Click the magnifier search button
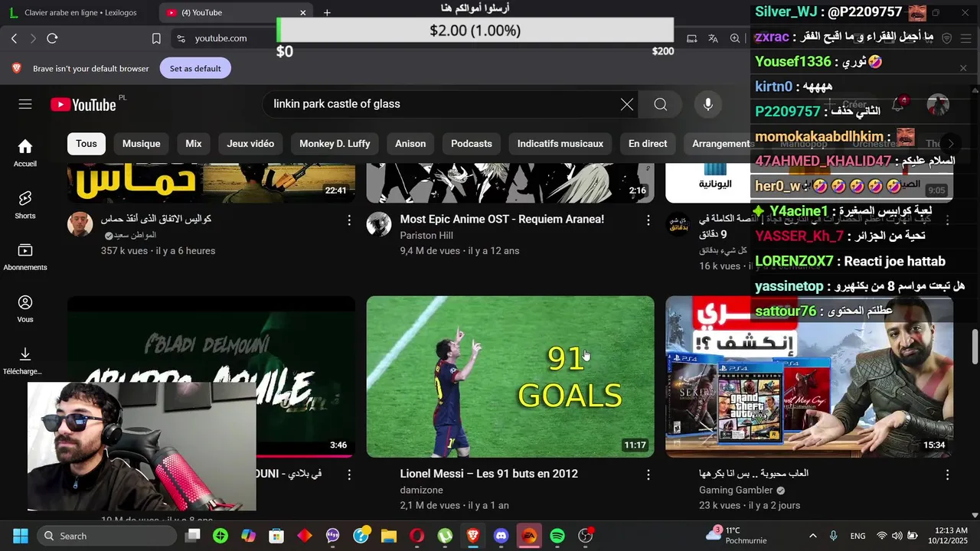This screenshot has width=980, height=551. pyautogui.click(x=661, y=105)
